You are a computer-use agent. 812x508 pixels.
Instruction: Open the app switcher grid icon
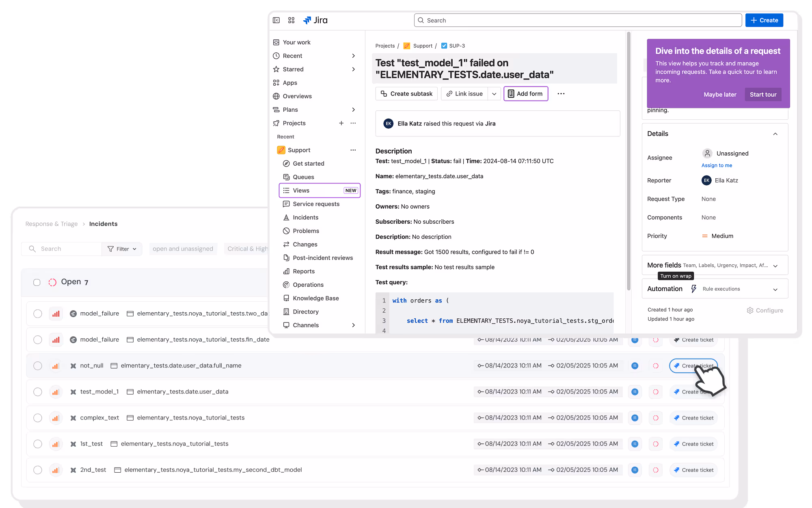[x=291, y=20]
